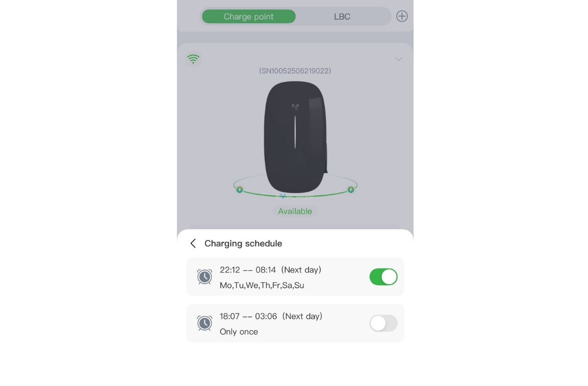Tap left lightning bolt on charger ring

coord(240,190)
